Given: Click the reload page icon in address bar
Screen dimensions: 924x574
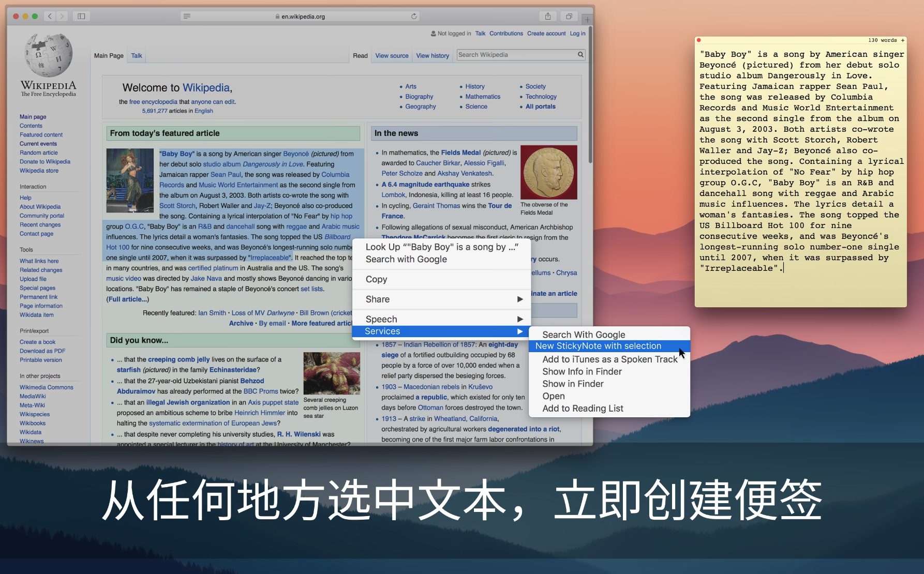Looking at the screenshot, I should (x=414, y=17).
